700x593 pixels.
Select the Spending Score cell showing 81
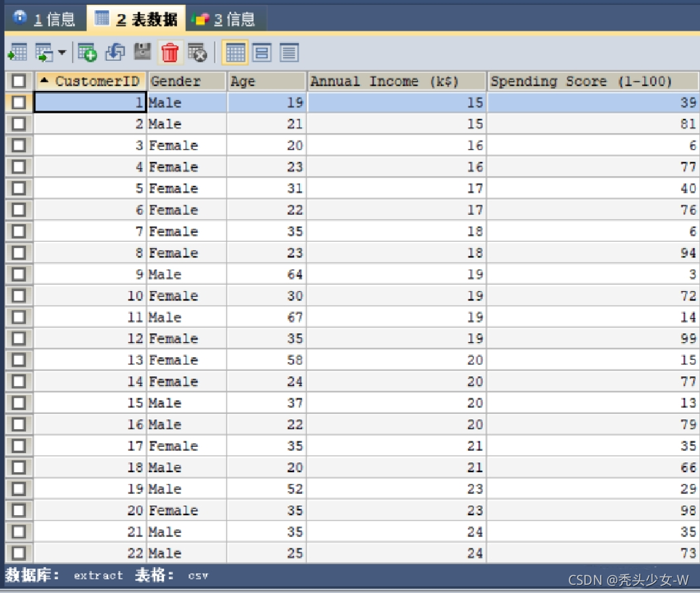point(593,124)
